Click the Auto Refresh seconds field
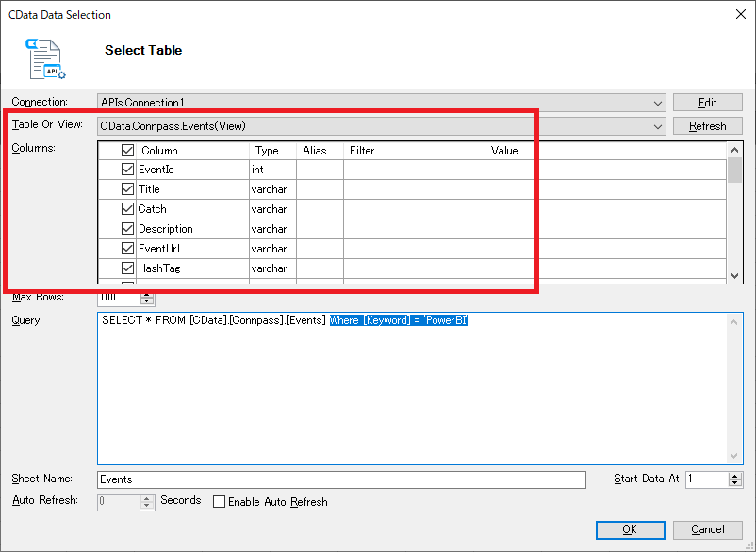 [120, 501]
